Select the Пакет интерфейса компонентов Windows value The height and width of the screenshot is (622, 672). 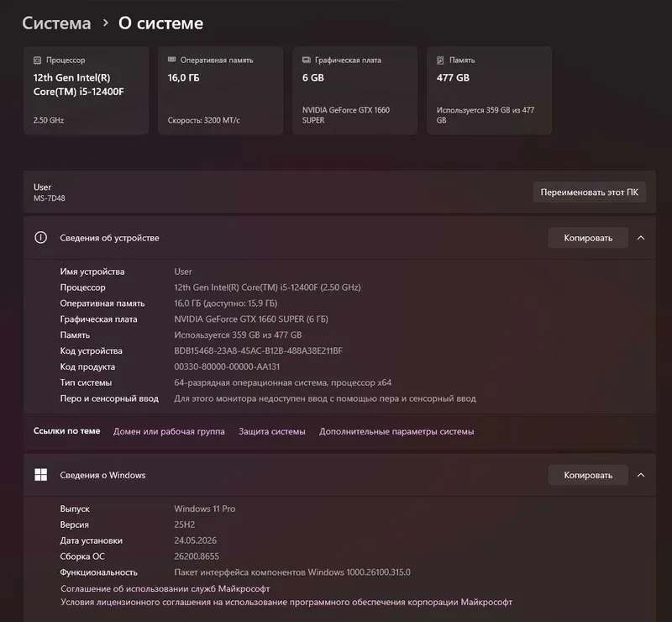pos(291,572)
